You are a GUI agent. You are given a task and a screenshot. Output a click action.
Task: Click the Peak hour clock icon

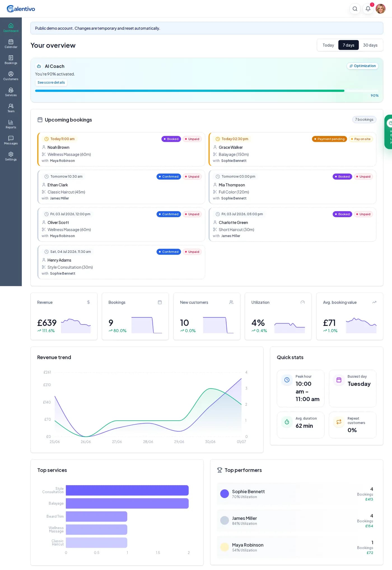tap(287, 380)
